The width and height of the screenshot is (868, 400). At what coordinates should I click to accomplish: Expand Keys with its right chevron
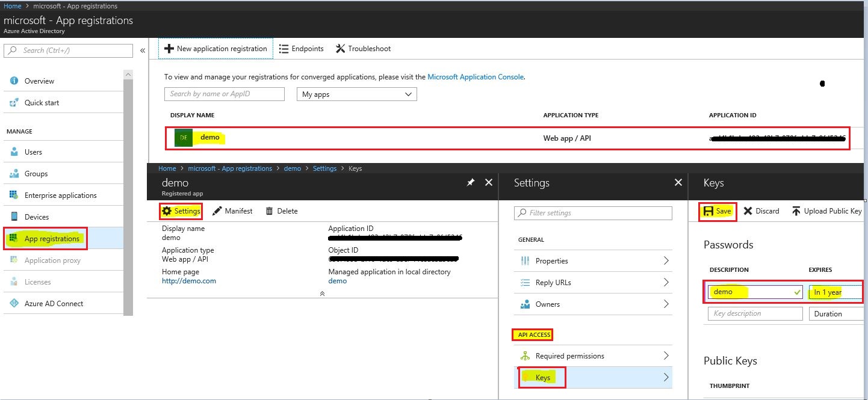pos(666,377)
